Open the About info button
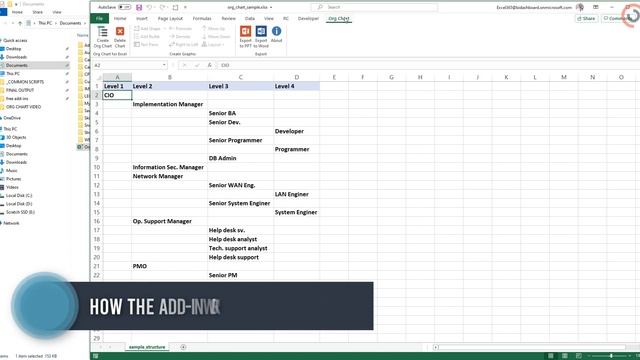Screen dimensions: 640x360 [276, 35]
